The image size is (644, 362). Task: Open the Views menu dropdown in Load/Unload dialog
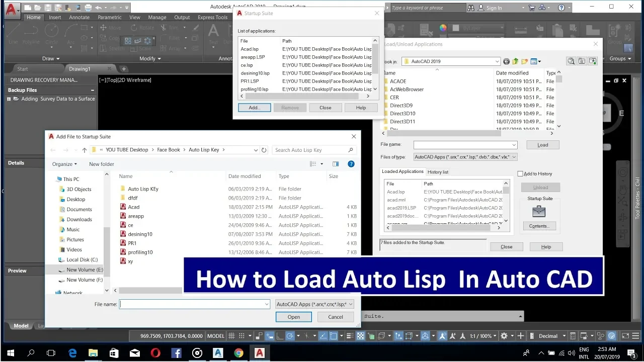[539, 61]
